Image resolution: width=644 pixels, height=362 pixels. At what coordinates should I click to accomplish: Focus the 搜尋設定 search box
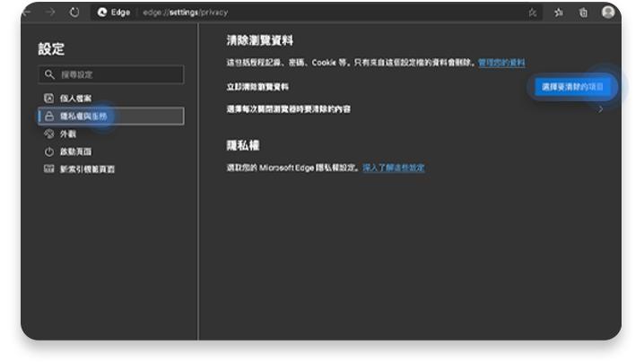pos(111,74)
